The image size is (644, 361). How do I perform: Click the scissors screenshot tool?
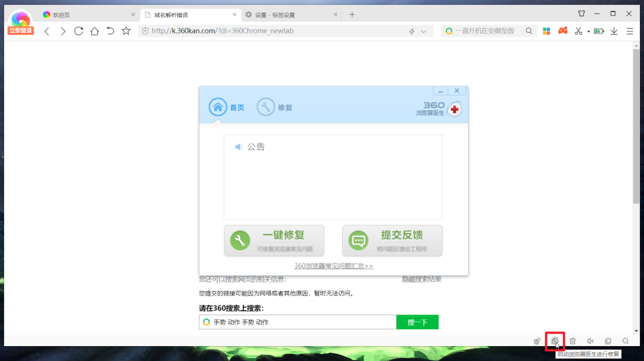pyautogui.click(x=578, y=31)
